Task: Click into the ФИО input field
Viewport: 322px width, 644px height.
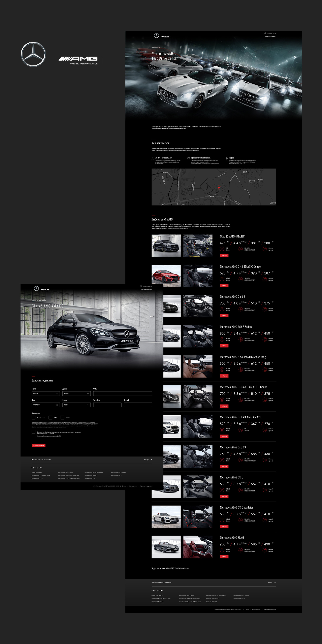Action: (123, 393)
